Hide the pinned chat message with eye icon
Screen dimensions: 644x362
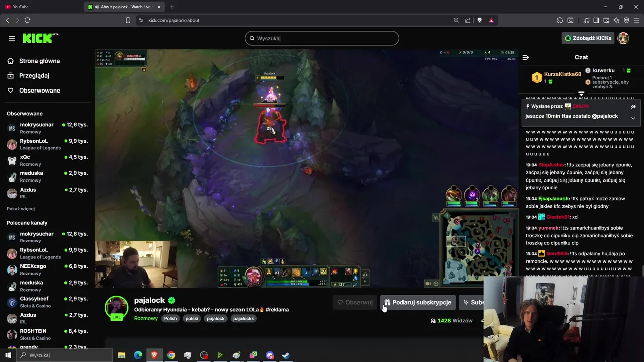[633, 107]
